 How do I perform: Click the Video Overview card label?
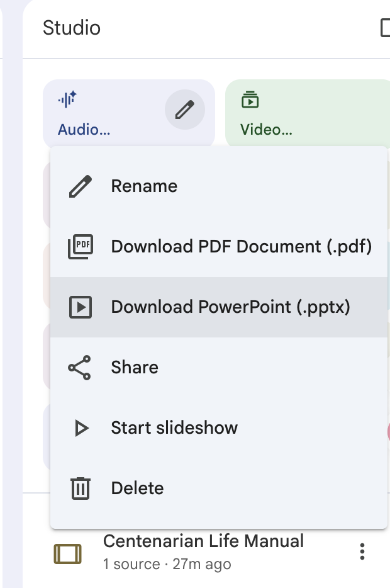coord(266,130)
